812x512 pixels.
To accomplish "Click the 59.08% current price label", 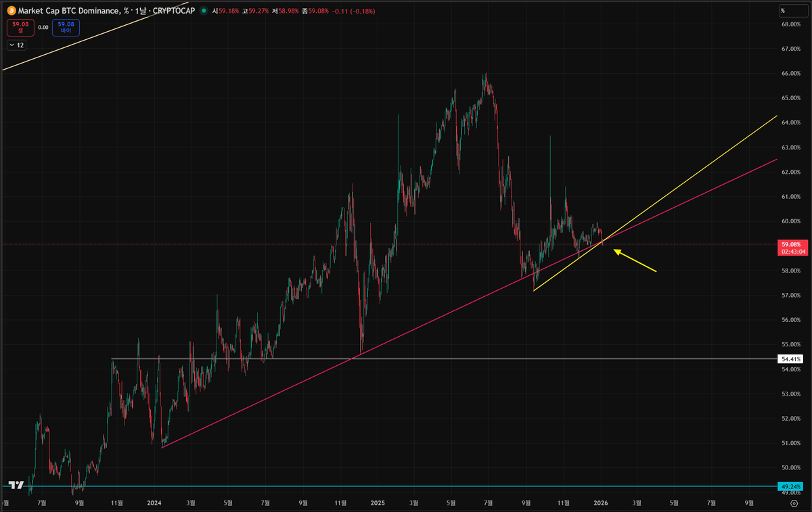I will tap(790, 244).
